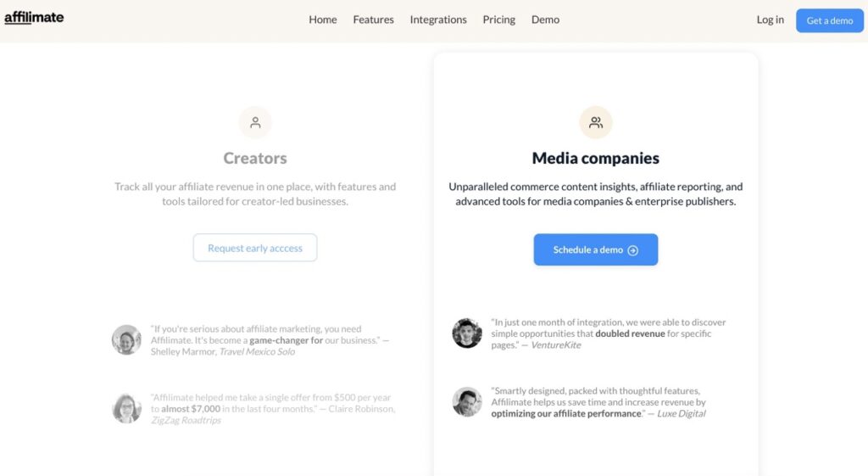Click the Luxe Digital testimonial avatar
868x476 pixels.
467,401
